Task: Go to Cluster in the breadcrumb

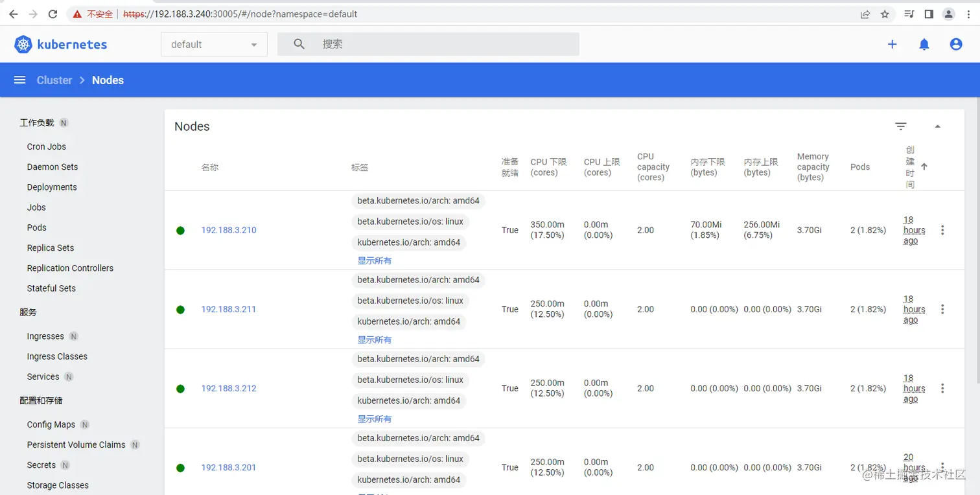Action: (54, 80)
